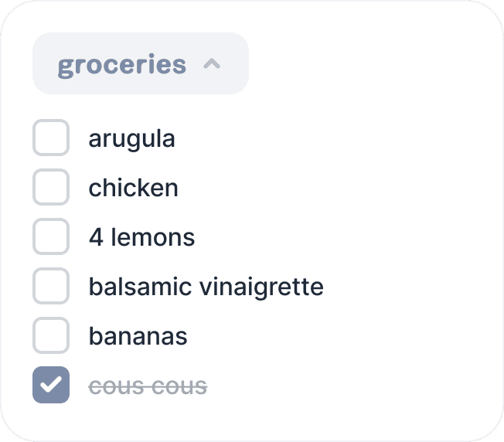
Task: Click the up-arrow caret icon beside groceries
Action: point(212,65)
